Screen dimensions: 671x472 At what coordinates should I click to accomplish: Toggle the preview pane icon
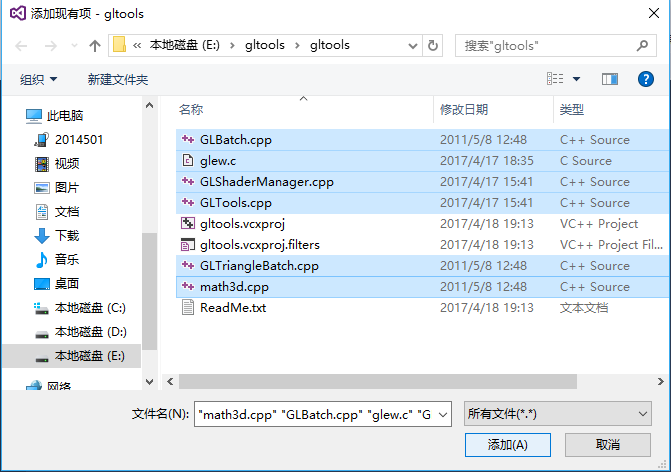tap(609, 79)
